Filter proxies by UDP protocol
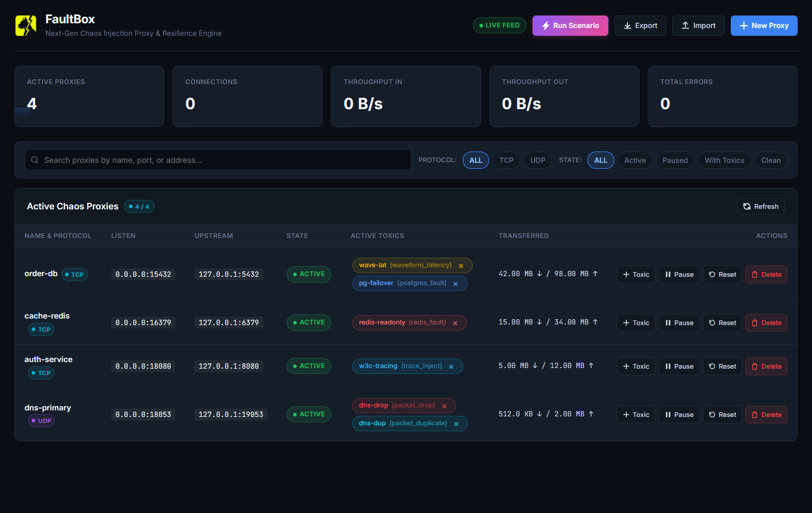Image resolution: width=812 pixels, height=513 pixels. tap(538, 160)
